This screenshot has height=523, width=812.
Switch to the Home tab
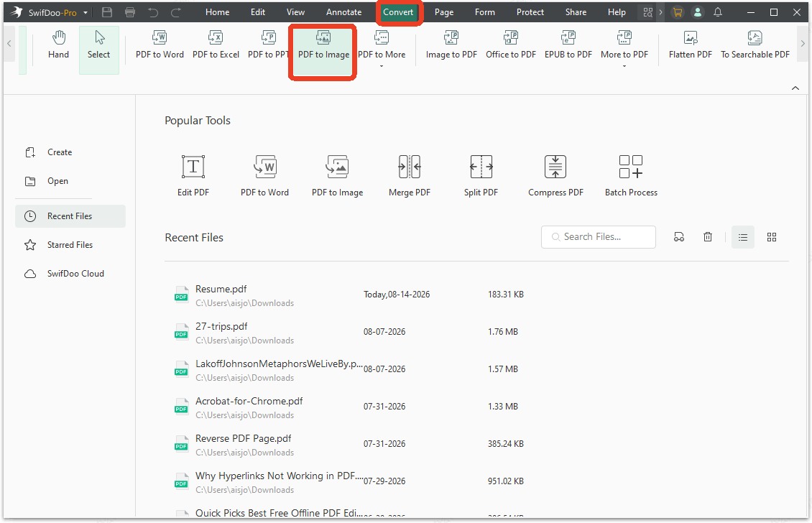(218, 12)
